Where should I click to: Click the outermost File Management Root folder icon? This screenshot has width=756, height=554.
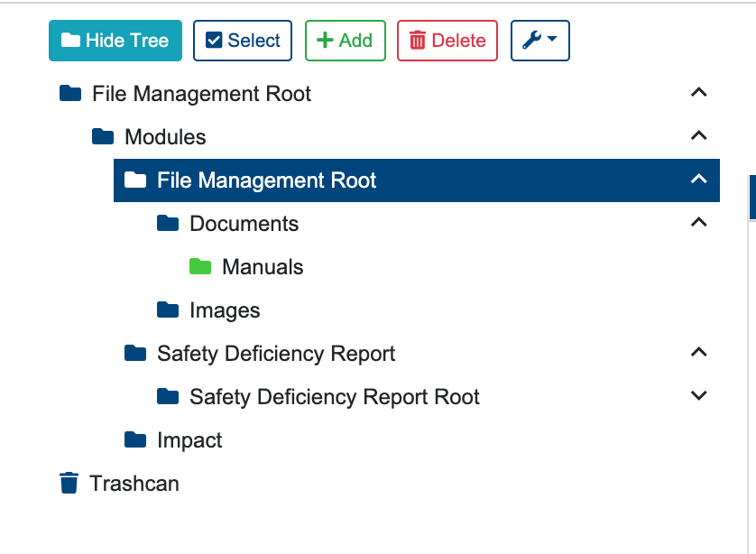pyautogui.click(x=70, y=93)
